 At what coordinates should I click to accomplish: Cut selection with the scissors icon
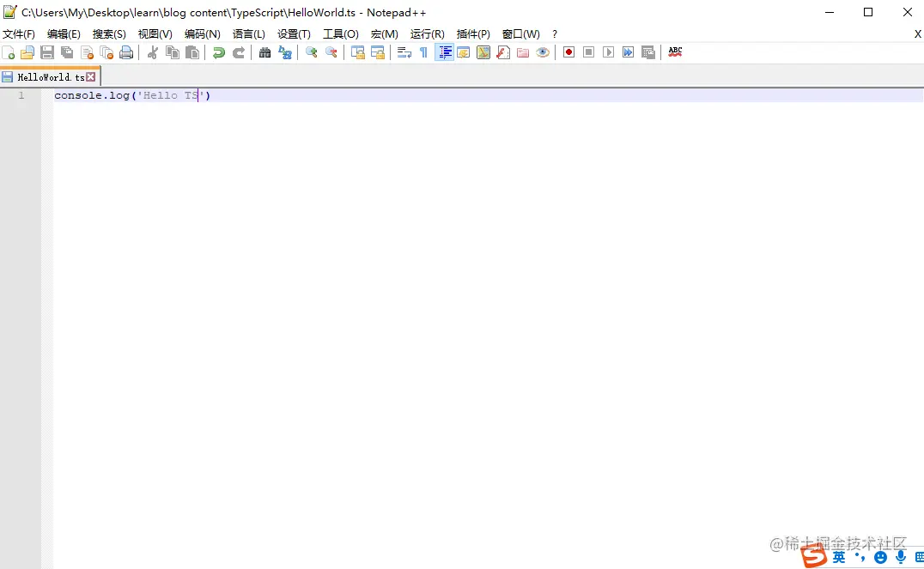[153, 52]
